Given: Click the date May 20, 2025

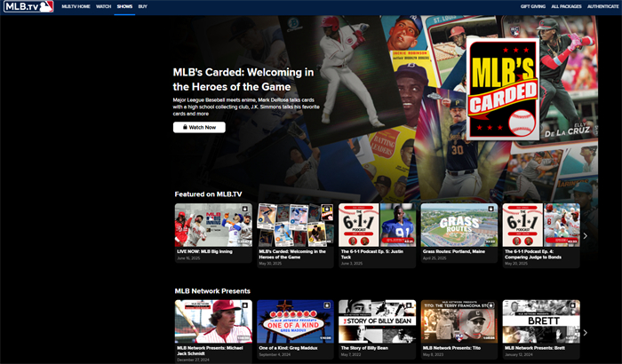Looking at the screenshot, I should [x=516, y=264].
